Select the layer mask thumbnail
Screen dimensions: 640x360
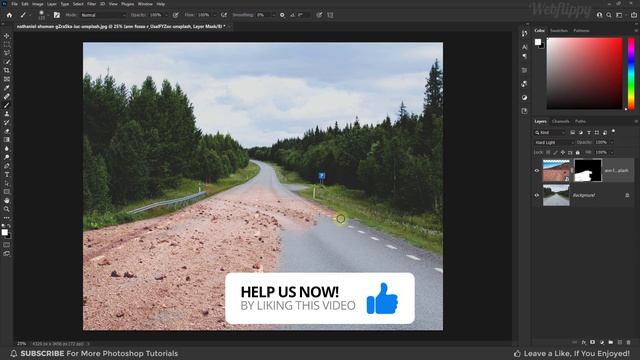[x=588, y=171]
